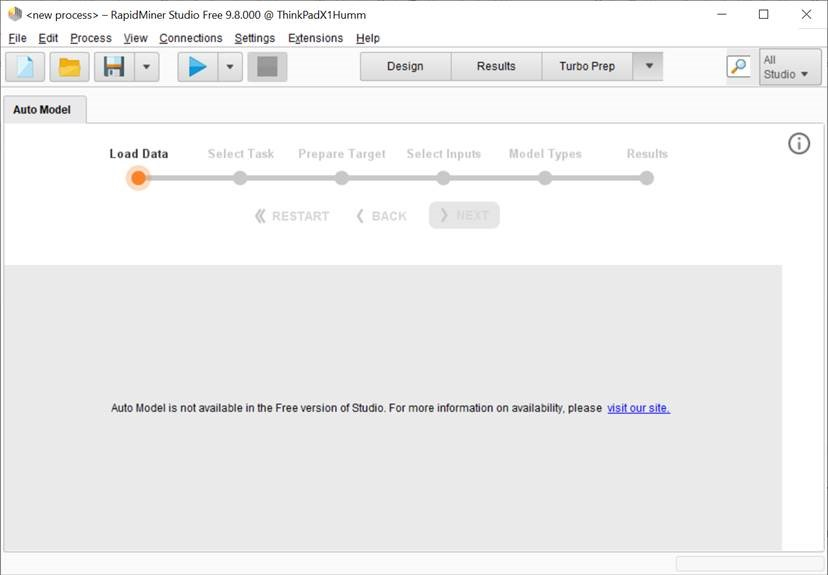
Task: Open the View menu
Action: click(x=135, y=38)
